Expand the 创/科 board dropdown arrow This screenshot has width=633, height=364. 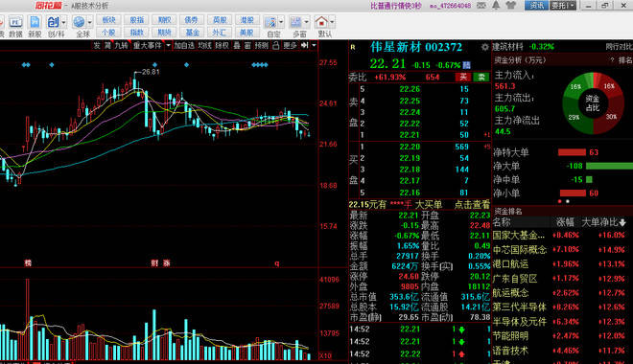64,22
